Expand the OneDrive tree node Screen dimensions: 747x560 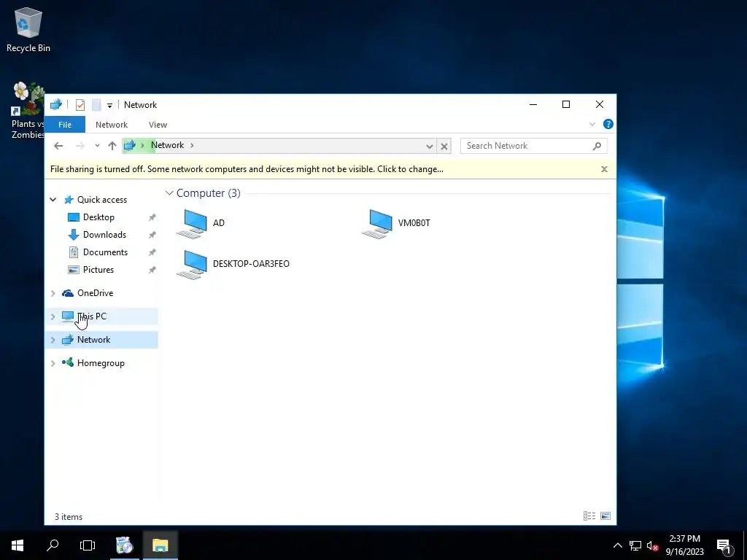[x=53, y=293]
